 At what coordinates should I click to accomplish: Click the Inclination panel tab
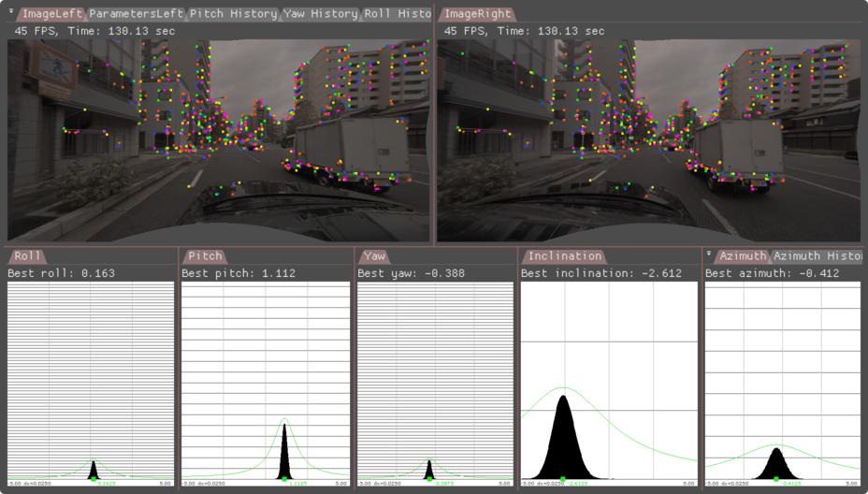coord(564,256)
